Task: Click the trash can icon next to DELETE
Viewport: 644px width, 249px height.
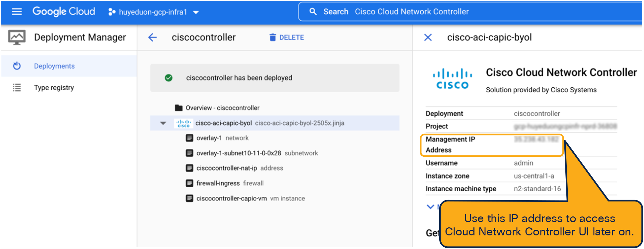Action: coord(273,38)
